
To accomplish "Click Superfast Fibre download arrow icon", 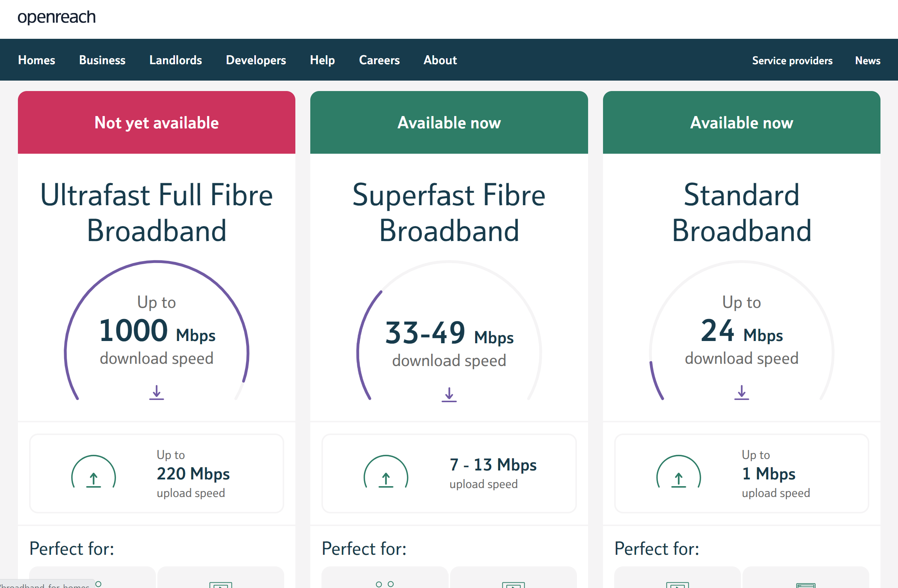I will [x=449, y=395].
